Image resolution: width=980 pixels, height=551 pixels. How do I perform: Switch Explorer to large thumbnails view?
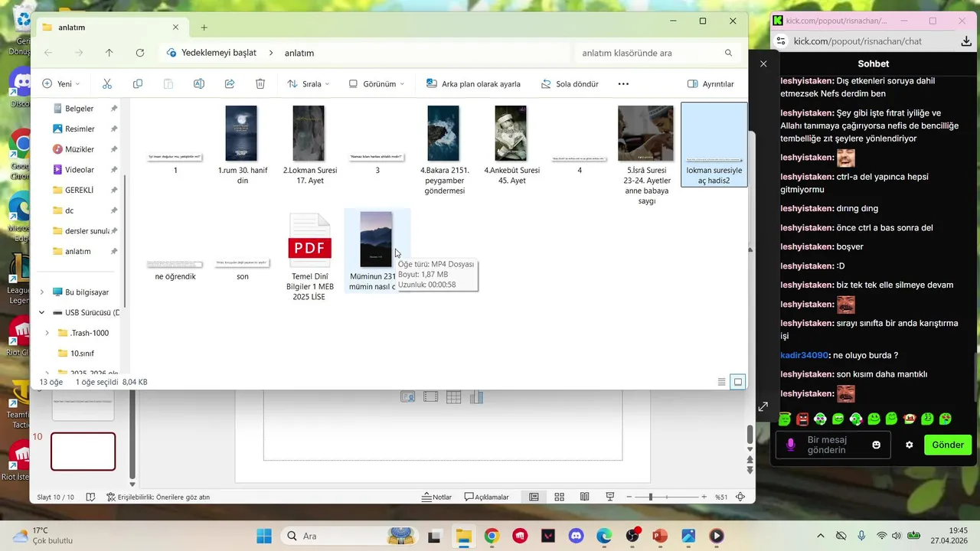(738, 382)
